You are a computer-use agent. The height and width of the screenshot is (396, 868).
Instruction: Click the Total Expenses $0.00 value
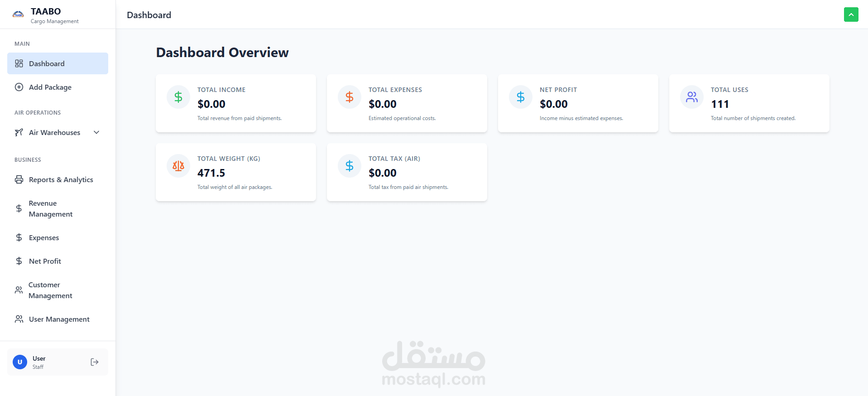tap(383, 104)
